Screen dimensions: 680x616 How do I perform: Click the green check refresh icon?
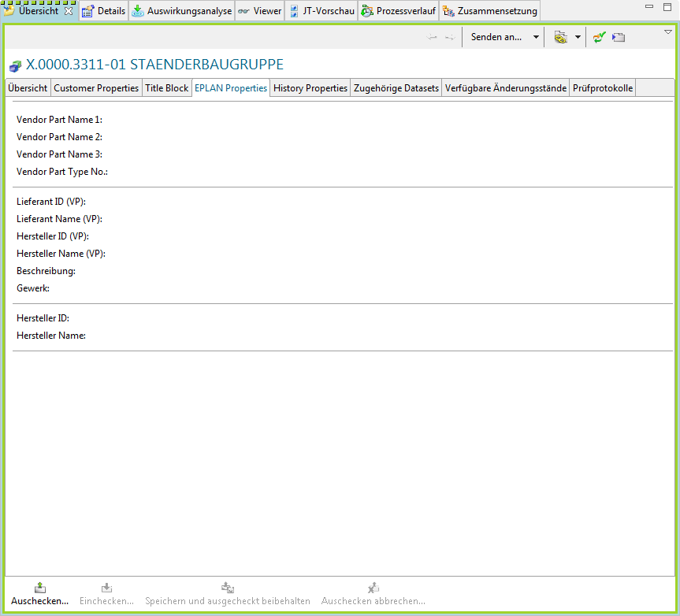coord(600,37)
